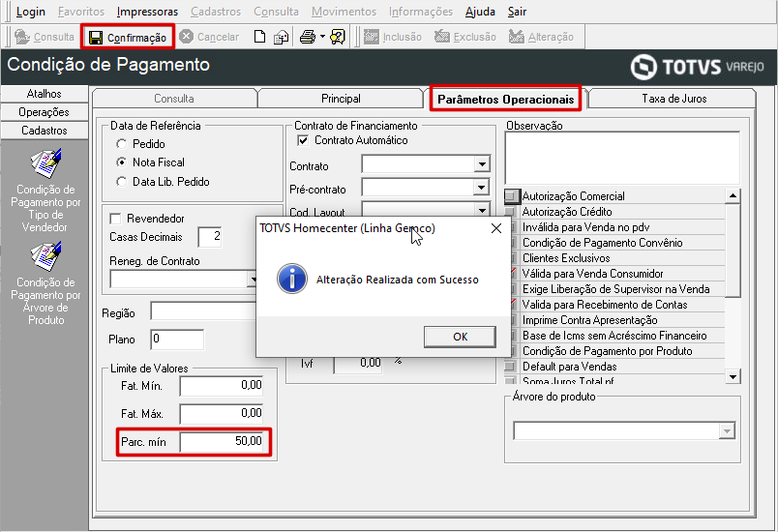
Task: Switch to the Taxa de Juros tab
Action: point(673,99)
